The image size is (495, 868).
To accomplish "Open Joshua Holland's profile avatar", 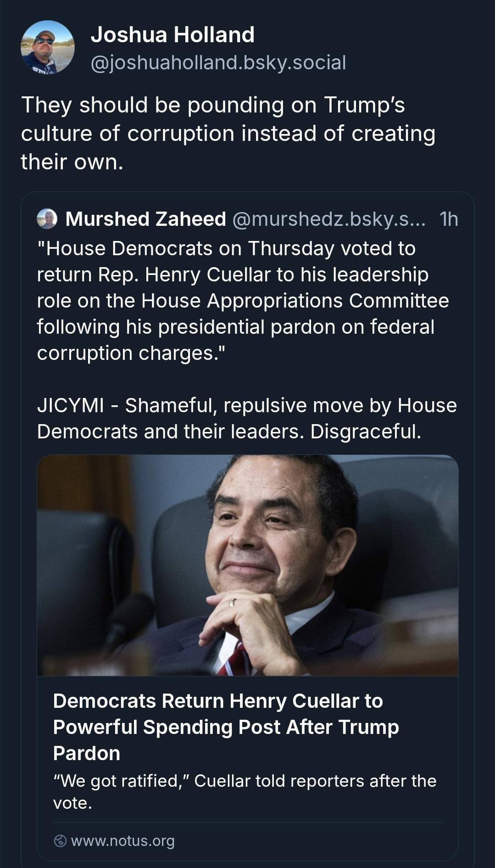I will 47,47.
